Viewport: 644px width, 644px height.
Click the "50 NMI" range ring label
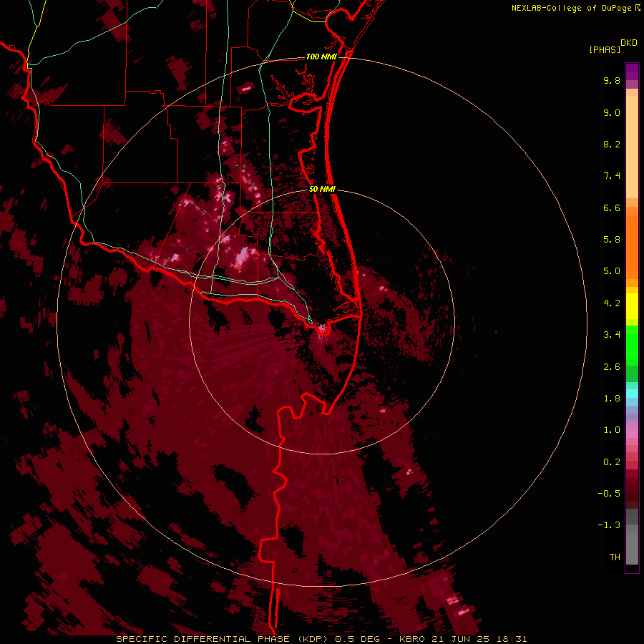click(322, 189)
